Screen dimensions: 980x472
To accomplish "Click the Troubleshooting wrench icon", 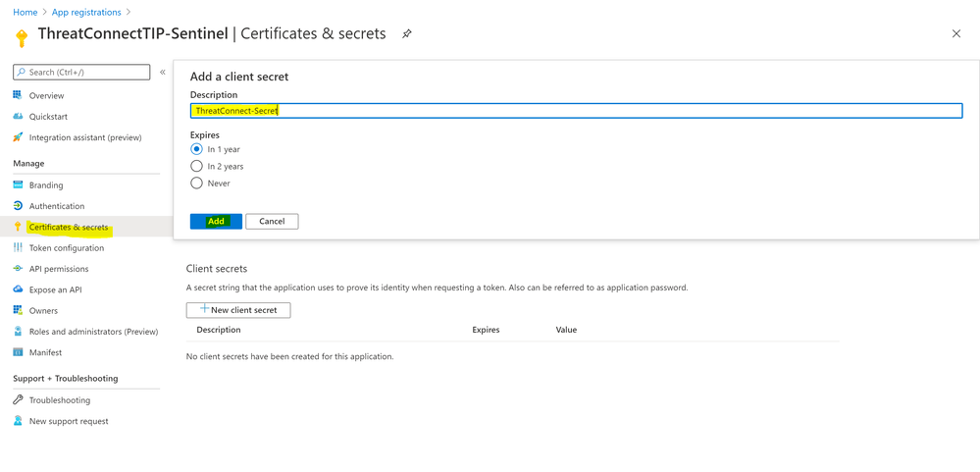I will click(x=18, y=400).
